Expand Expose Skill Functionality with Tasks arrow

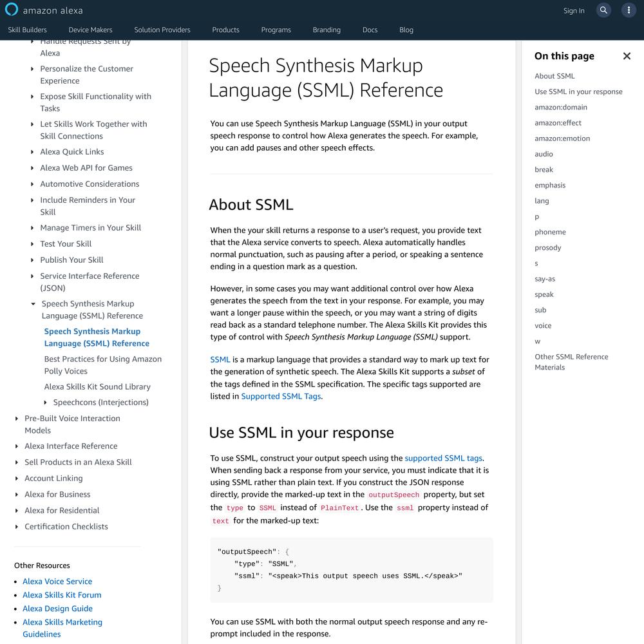click(x=32, y=97)
